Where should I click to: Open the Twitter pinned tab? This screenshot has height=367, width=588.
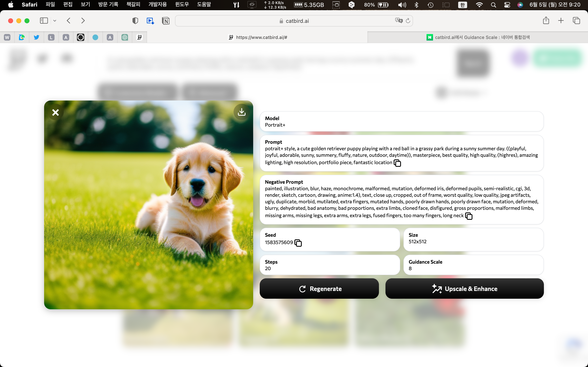(x=37, y=37)
